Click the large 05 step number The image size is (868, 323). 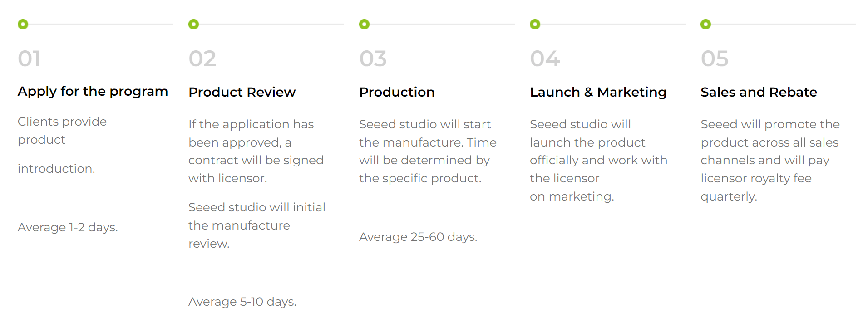[x=715, y=59]
